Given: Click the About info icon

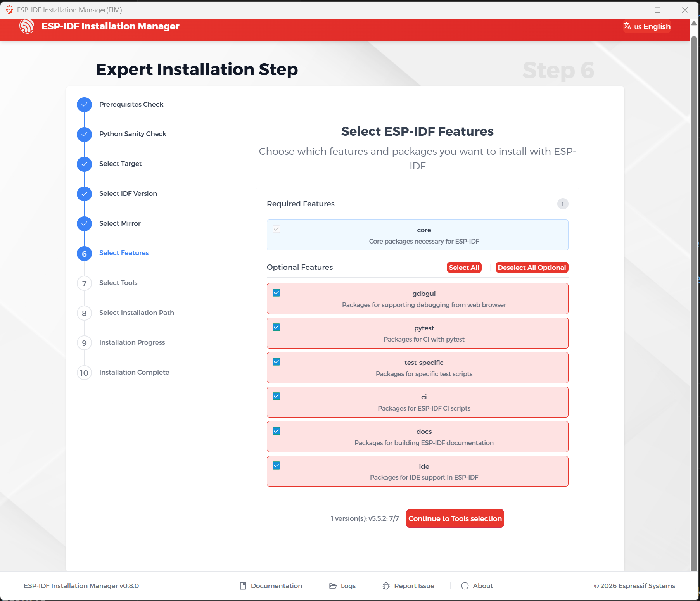Looking at the screenshot, I should (465, 586).
